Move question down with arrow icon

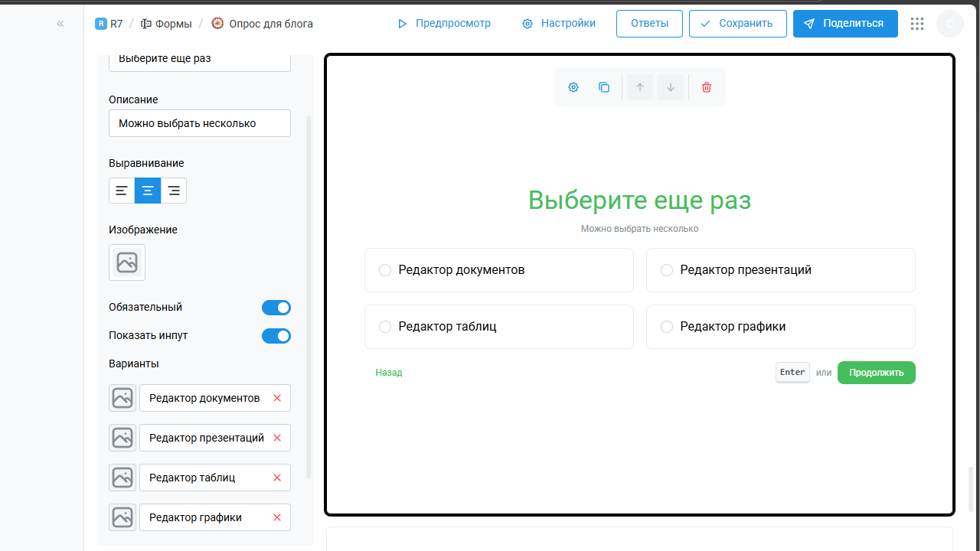671,87
